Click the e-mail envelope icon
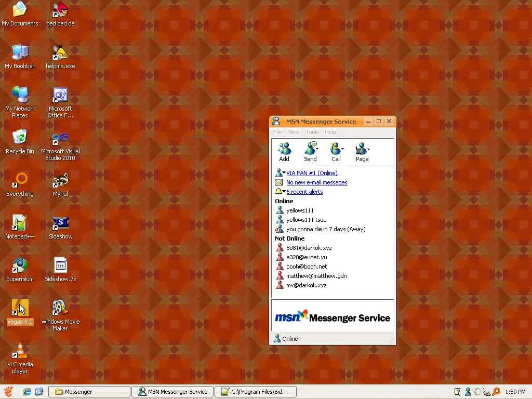Image resolution: width=532 pixels, height=399 pixels. point(279,182)
